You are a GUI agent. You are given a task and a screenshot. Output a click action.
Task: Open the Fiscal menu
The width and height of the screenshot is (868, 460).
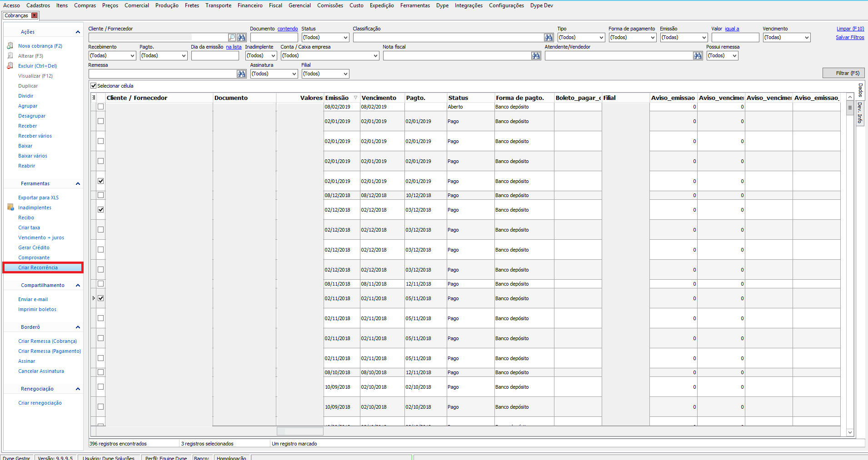(x=275, y=5)
